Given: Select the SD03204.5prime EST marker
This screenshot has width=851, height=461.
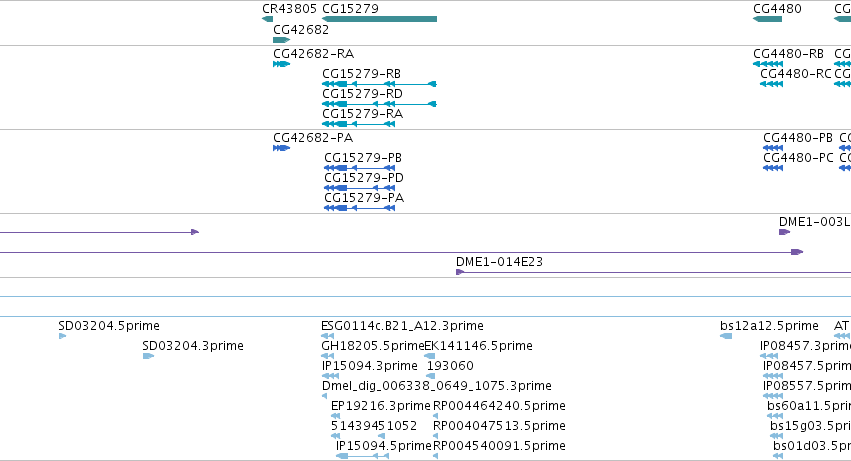Looking at the screenshot, I should click(x=62, y=336).
